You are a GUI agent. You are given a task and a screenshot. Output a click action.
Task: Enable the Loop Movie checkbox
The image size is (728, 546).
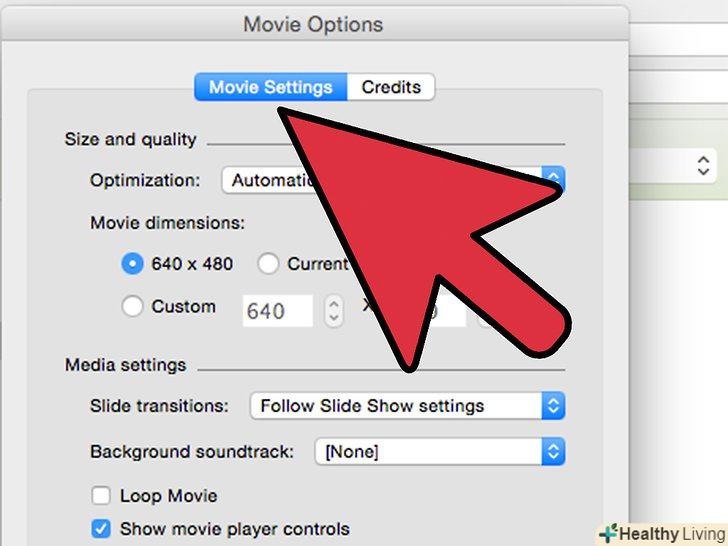pos(101,496)
